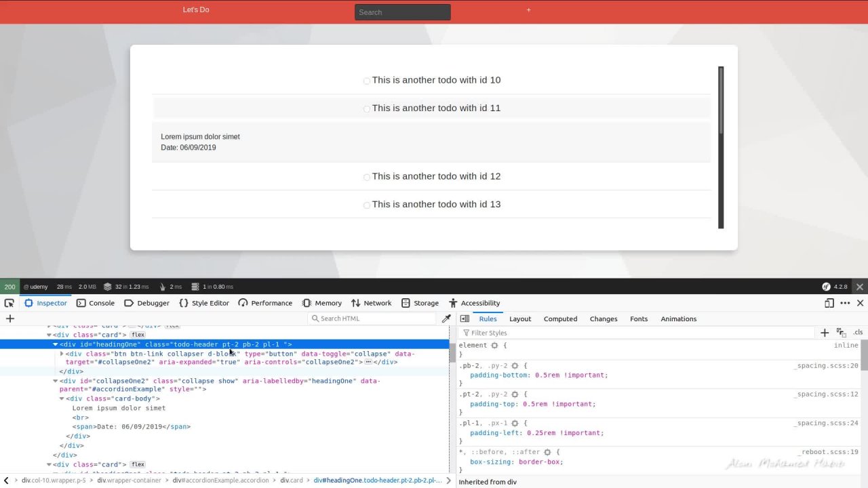Click the Filter Styles input field
The image size is (868, 488).
tap(637, 333)
